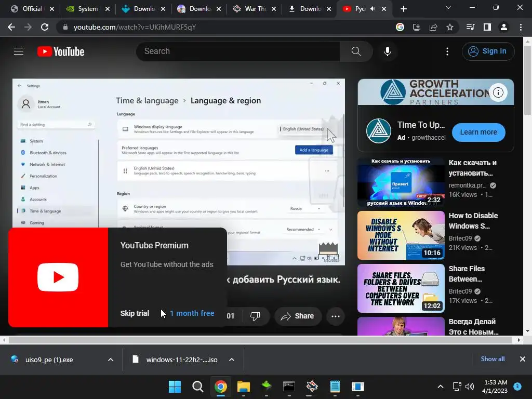Bookmark this page with the star
This screenshot has width=532, height=399.
point(450,27)
